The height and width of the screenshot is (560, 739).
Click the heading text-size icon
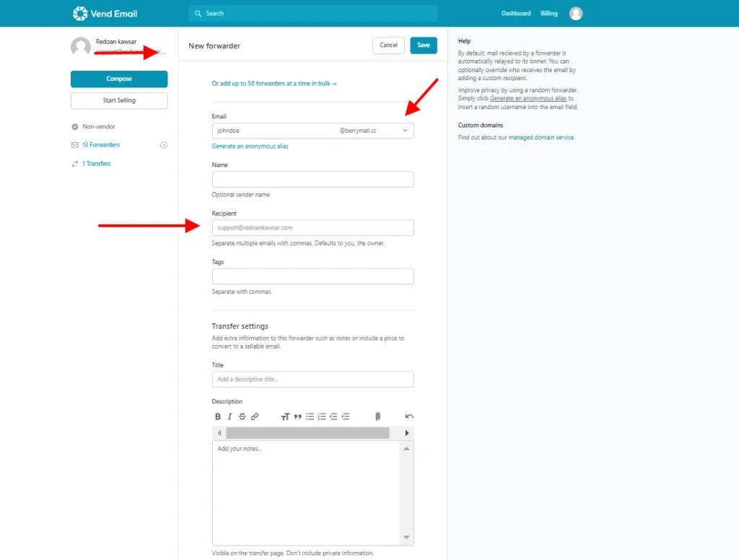(285, 416)
